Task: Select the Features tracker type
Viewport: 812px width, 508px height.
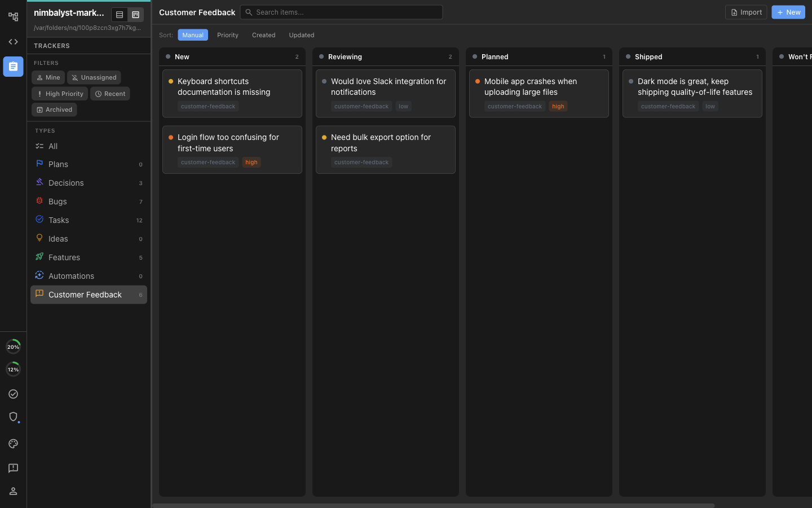Action: 89,257
